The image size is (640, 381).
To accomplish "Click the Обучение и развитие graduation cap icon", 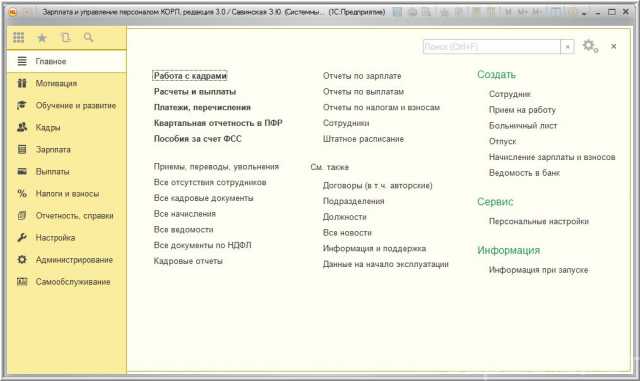I will pos(22,105).
